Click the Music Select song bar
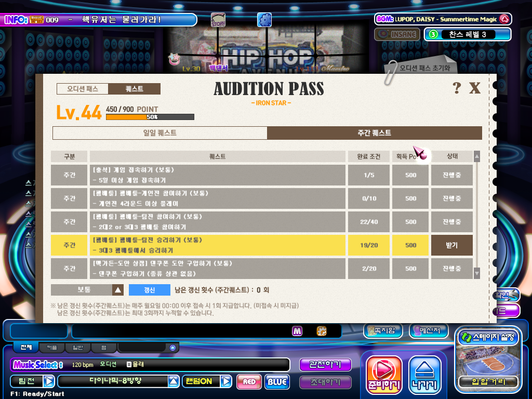The image size is (532, 399). pos(150,365)
